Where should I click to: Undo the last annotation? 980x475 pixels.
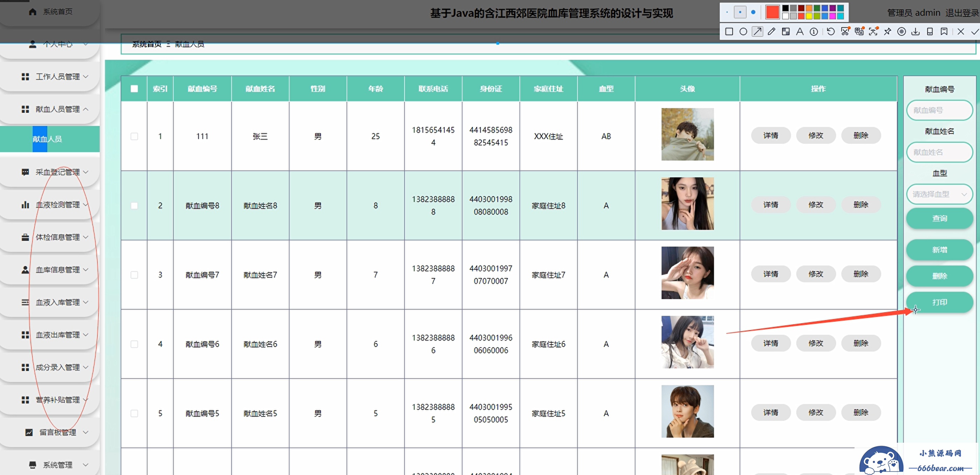click(831, 32)
